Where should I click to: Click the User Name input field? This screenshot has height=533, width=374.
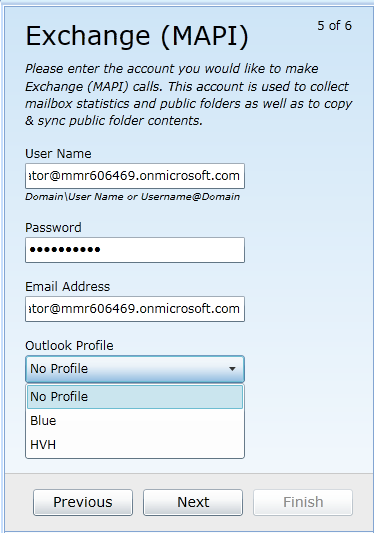point(135,176)
